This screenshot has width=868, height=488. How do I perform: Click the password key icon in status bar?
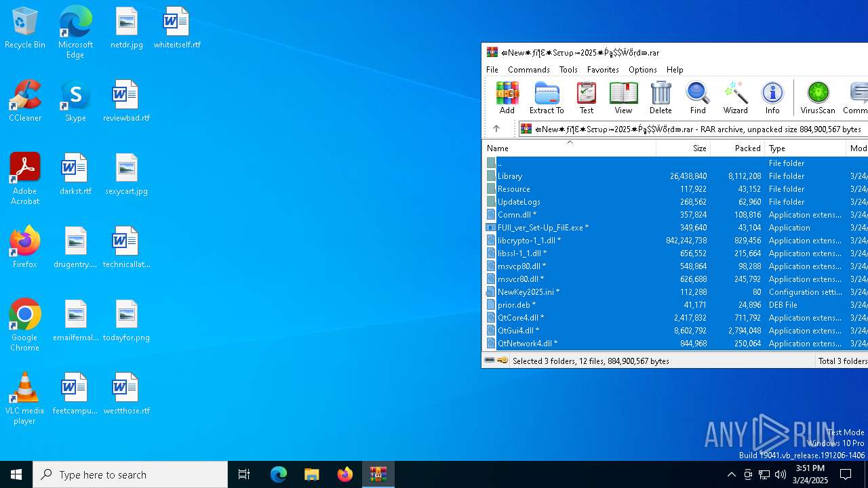pos(502,361)
